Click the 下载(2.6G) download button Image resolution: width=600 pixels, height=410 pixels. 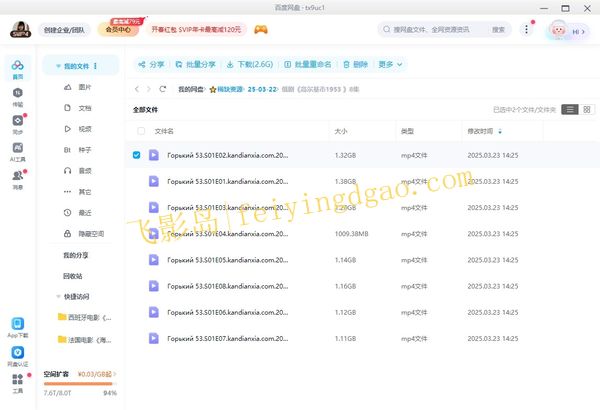tap(250, 64)
